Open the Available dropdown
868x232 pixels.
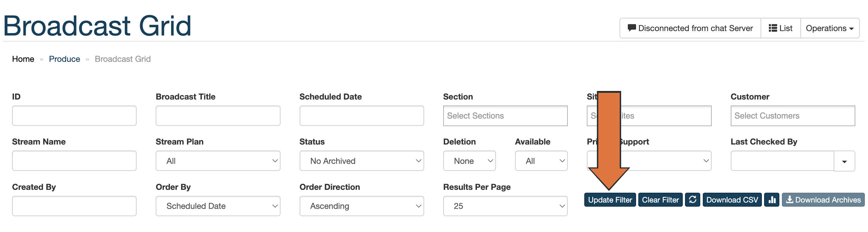(x=541, y=161)
